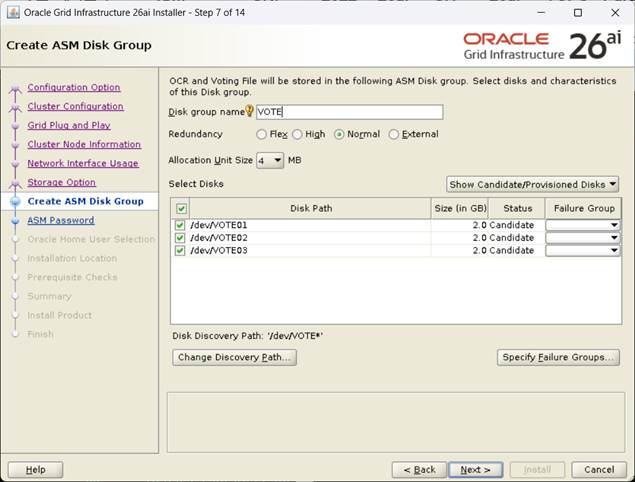Go to Grid Plug and Play step
This screenshot has width=635, height=482.
(x=69, y=126)
